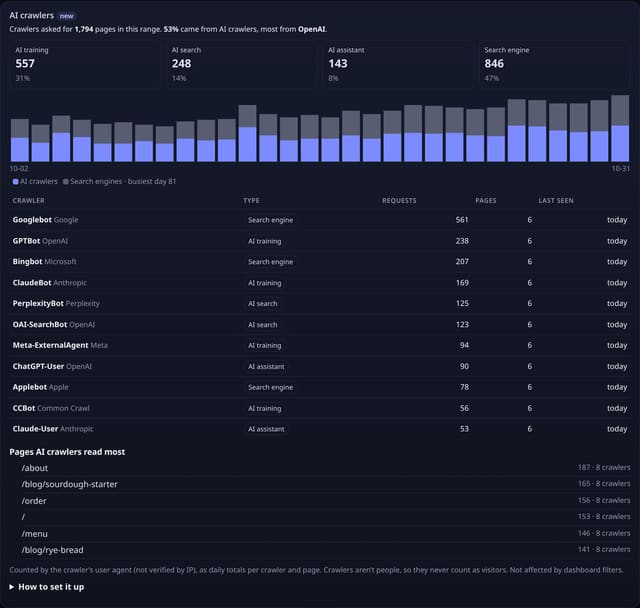Click the Search engine tag in Googlebot row

click(270, 220)
